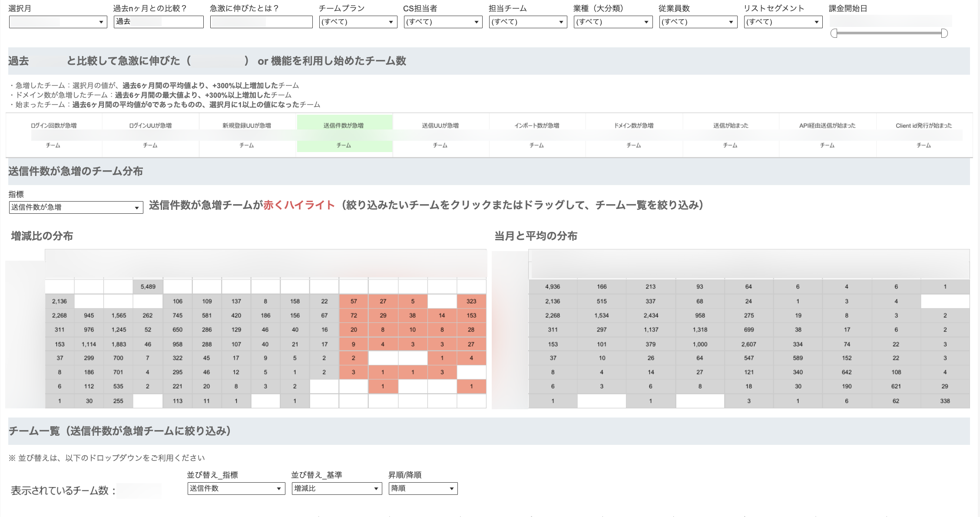Open the 業種（大分類）dropdown
This screenshot has height=517, width=980.
(612, 22)
